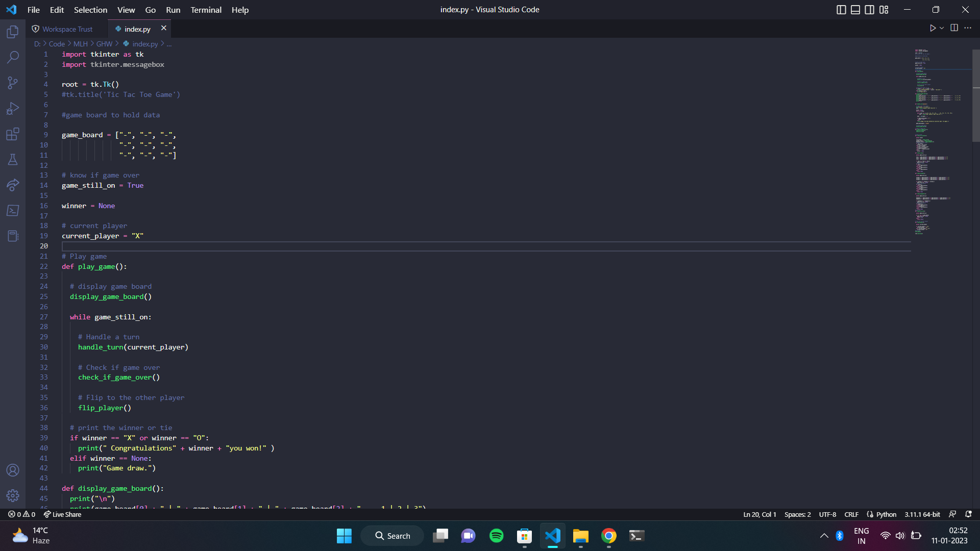
Task: Switch to the Workspace Trust tab
Action: coord(67,29)
